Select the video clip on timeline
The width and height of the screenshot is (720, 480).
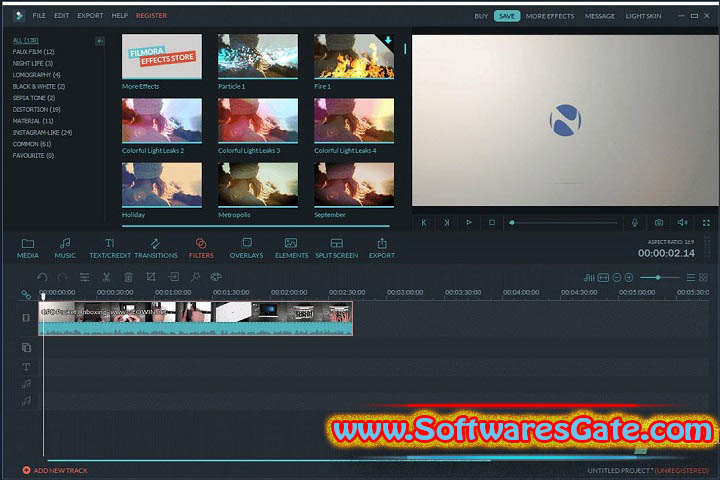(x=196, y=318)
